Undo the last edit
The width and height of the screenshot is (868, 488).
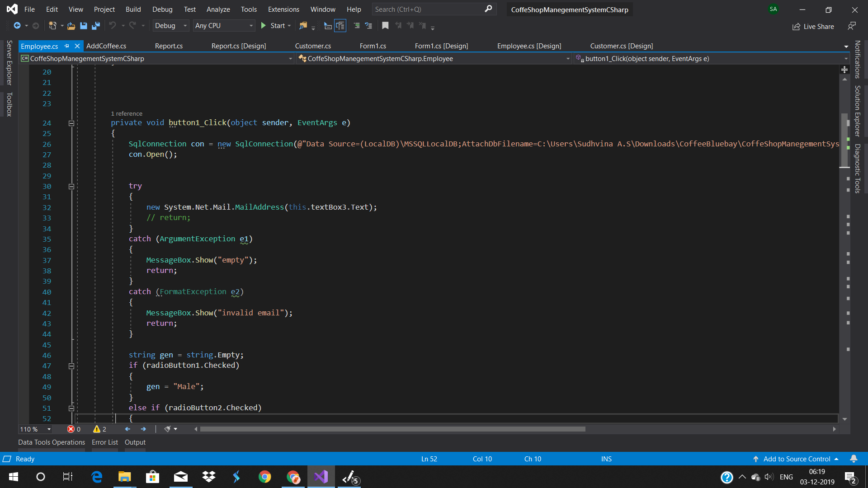pyautogui.click(x=113, y=26)
